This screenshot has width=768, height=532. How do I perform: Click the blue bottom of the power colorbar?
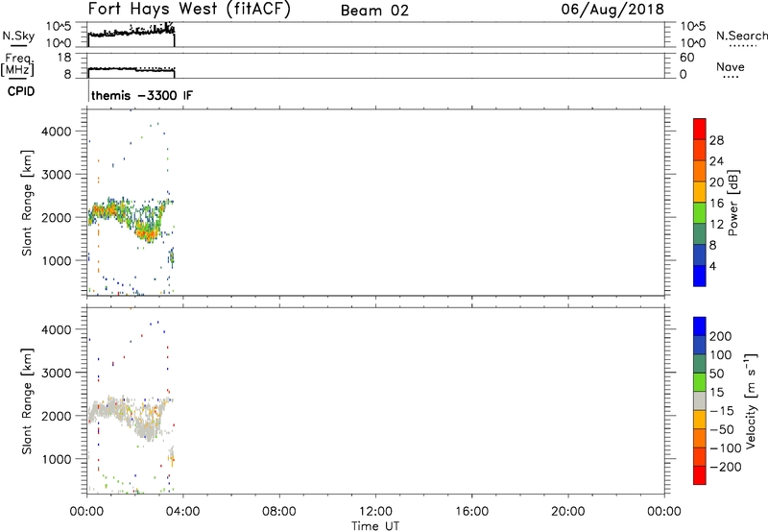pos(700,276)
